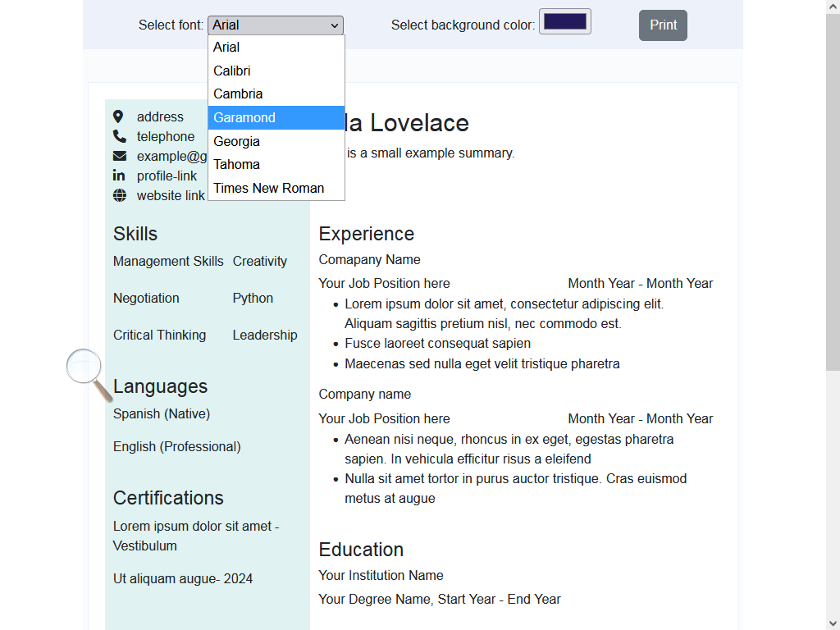The image size is (840, 630).
Task: Click the Experience section heading
Action: click(367, 234)
